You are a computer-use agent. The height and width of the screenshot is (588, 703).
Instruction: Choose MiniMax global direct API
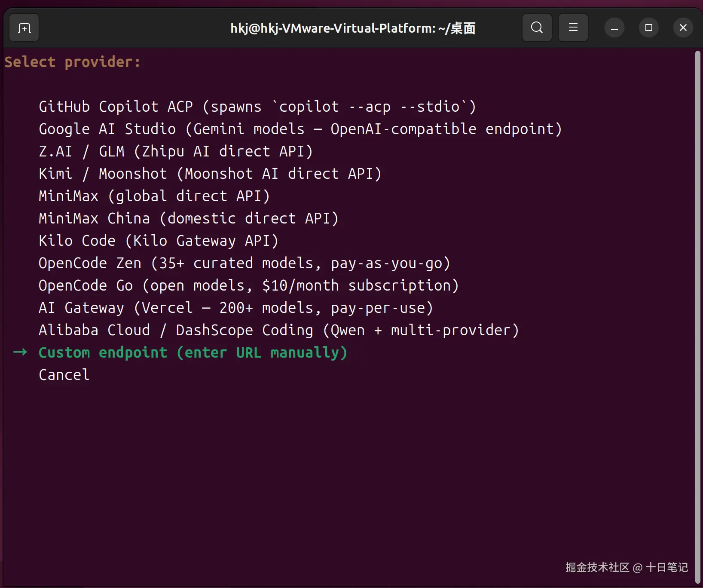coord(154,196)
